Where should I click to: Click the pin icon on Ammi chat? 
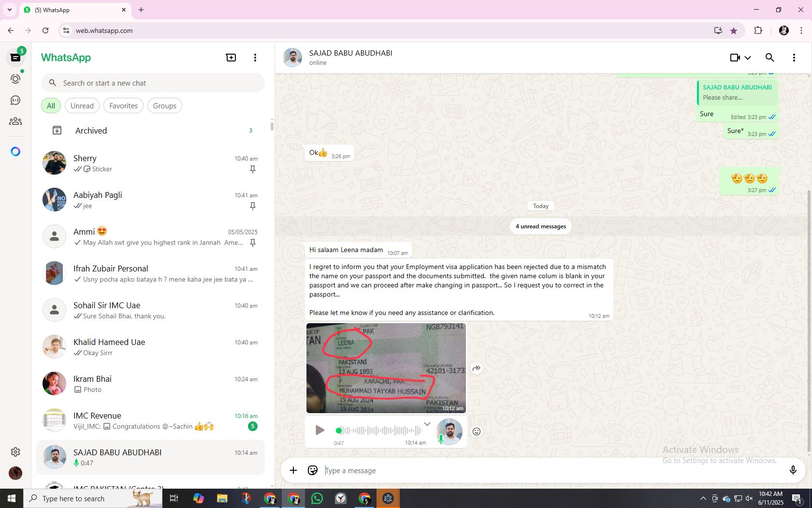coord(252,243)
